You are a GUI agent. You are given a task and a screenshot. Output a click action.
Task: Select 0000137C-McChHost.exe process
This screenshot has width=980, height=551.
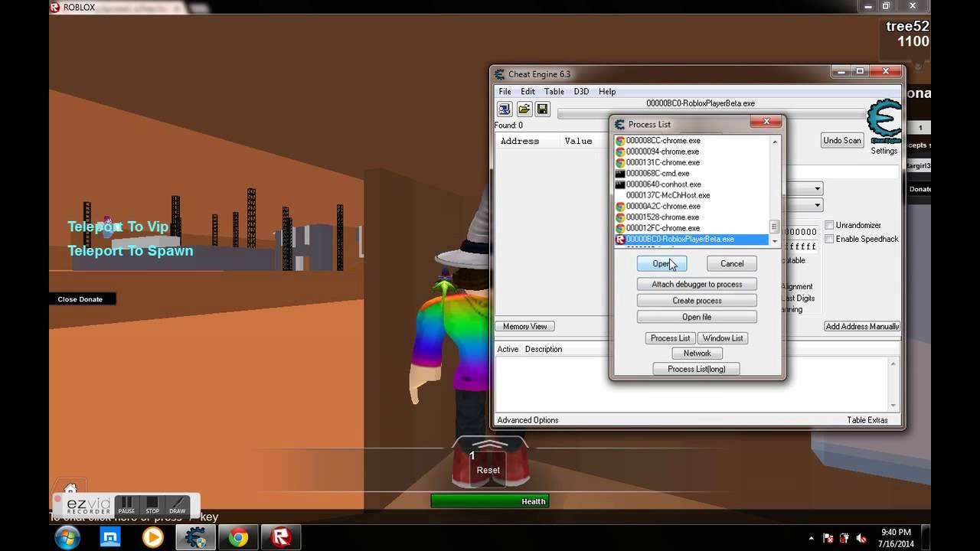coord(692,195)
